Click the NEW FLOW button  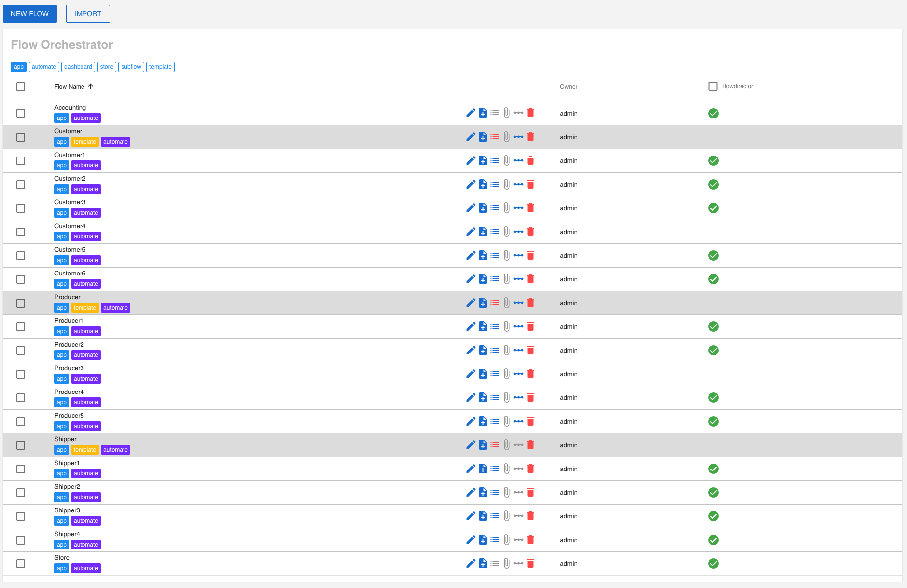pos(30,14)
